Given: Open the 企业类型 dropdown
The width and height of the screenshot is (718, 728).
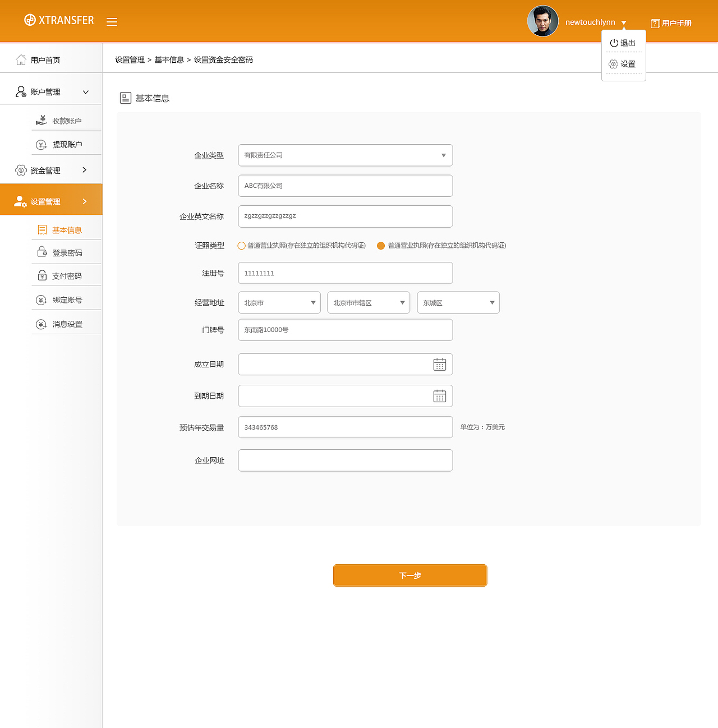Looking at the screenshot, I should click(346, 155).
